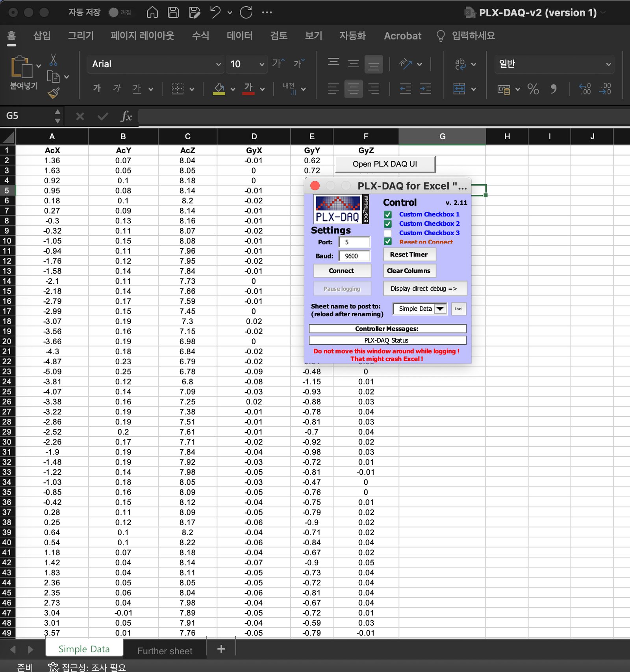Viewport: 630px width, 672px height.
Task: Click the Undo arrow icon
Action: (x=215, y=13)
